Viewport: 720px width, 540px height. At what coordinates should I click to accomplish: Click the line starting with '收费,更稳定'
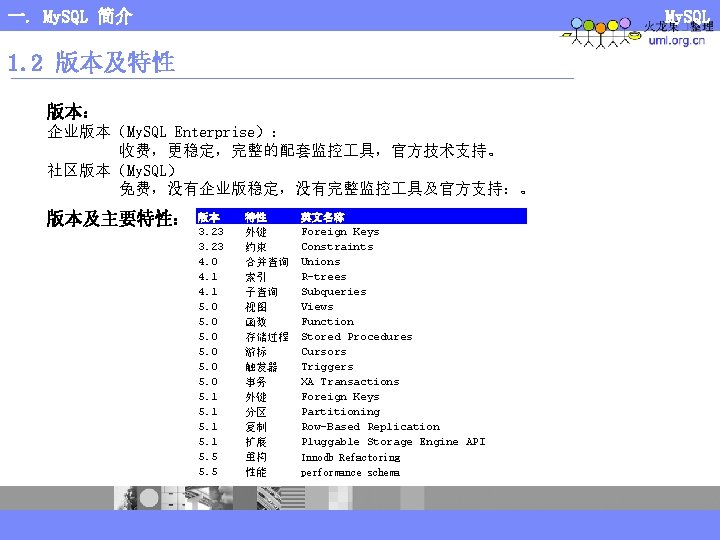coord(307,151)
